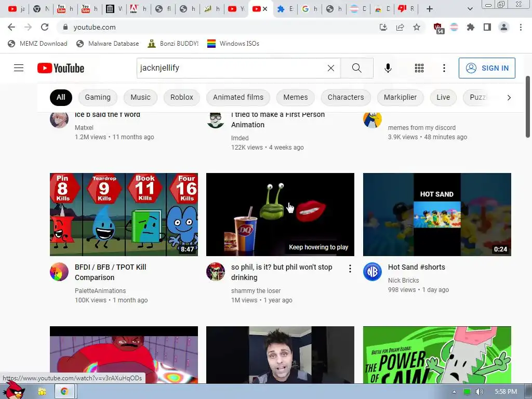Image resolution: width=532 pixels, height=399 pixels.
Task: Open a new browser tab
Action: [x=430, y=9]
